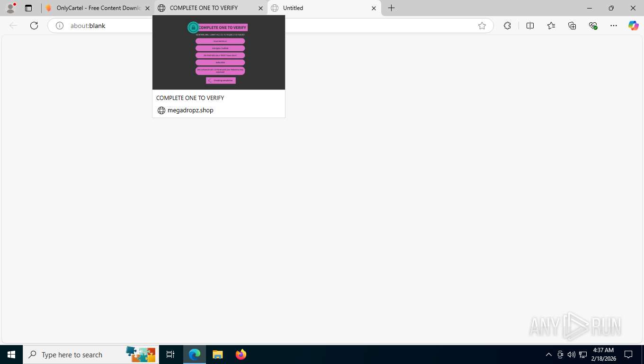Close the OnlyCartel tab
The image size is (644, 364).
click(147, 8)
